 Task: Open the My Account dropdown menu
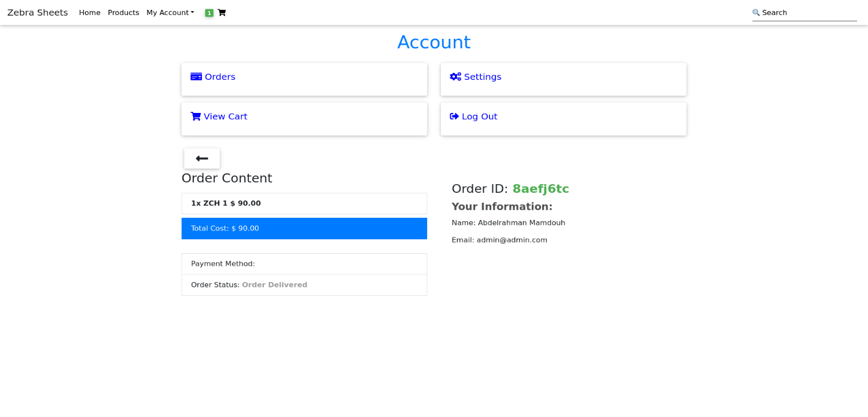[170, 13]
